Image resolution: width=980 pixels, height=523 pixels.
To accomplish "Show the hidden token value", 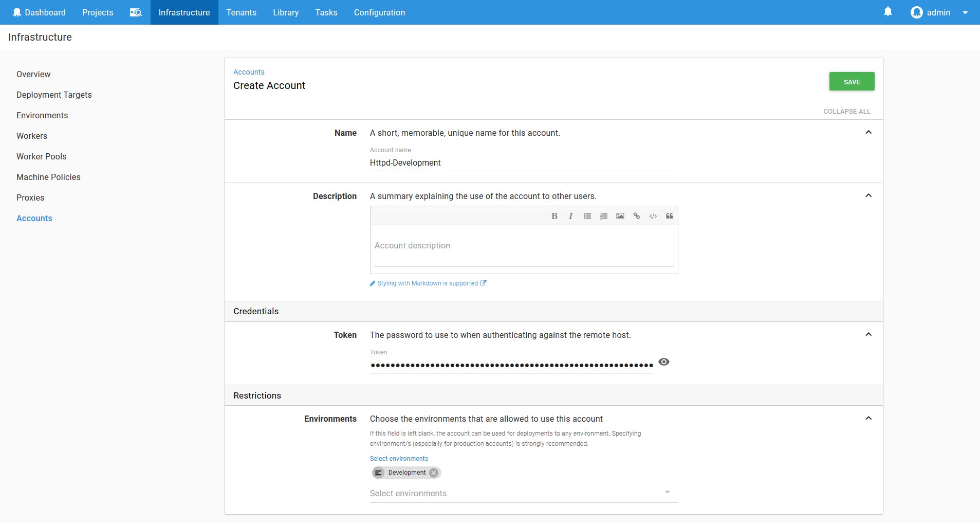I will 663,362.
